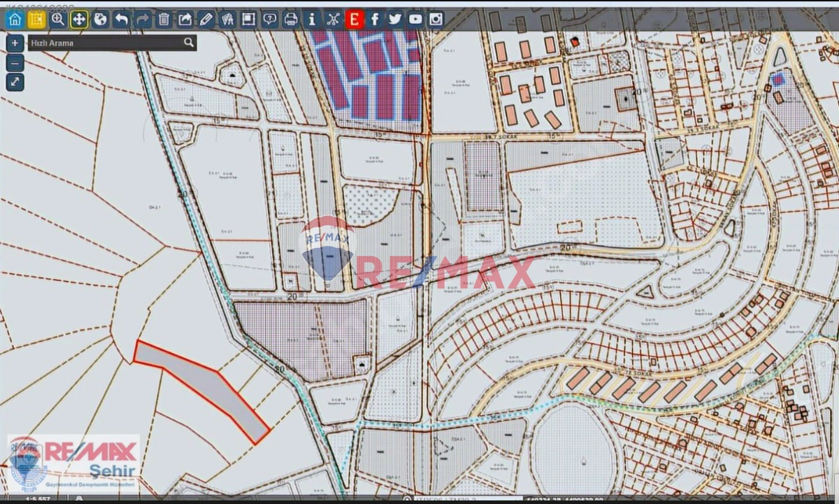
Task: Click the red E toolbar button
Action: [x=354, y=20]
